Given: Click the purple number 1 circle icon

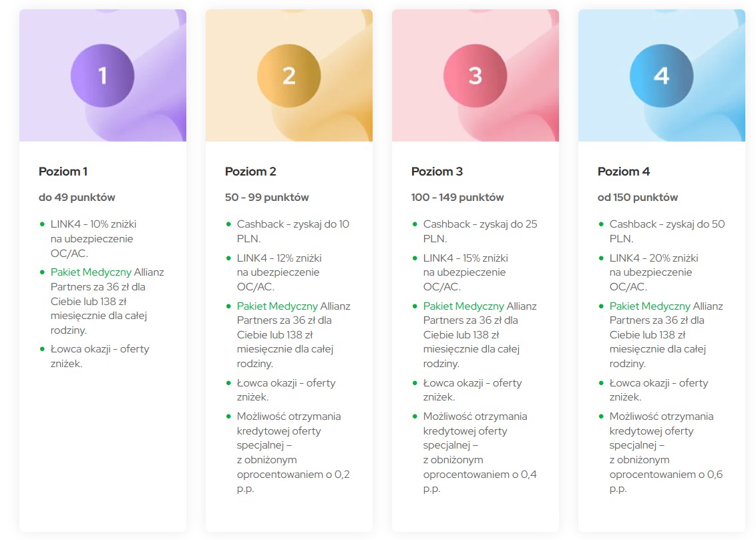Looking at the screenshot, I should (x=102, y=75).
